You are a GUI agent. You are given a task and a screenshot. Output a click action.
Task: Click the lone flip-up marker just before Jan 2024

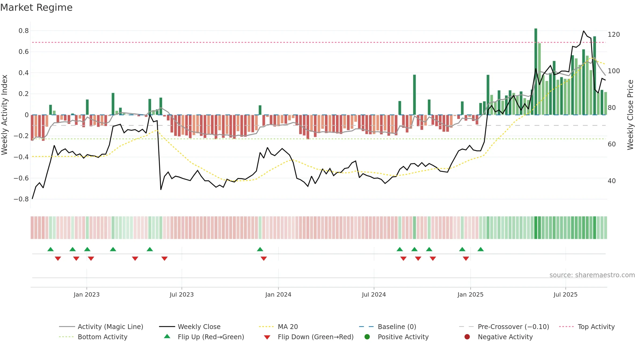click(260, 249)
